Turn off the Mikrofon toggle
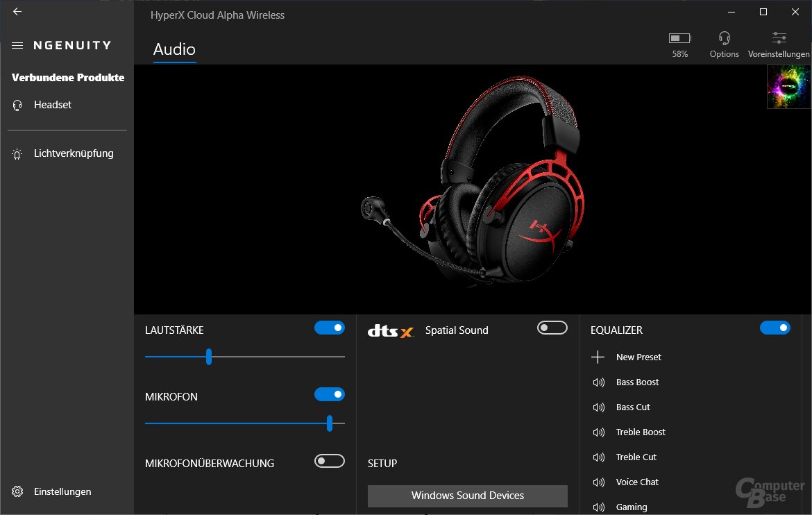The image size is (812, 515). [330, 394]
